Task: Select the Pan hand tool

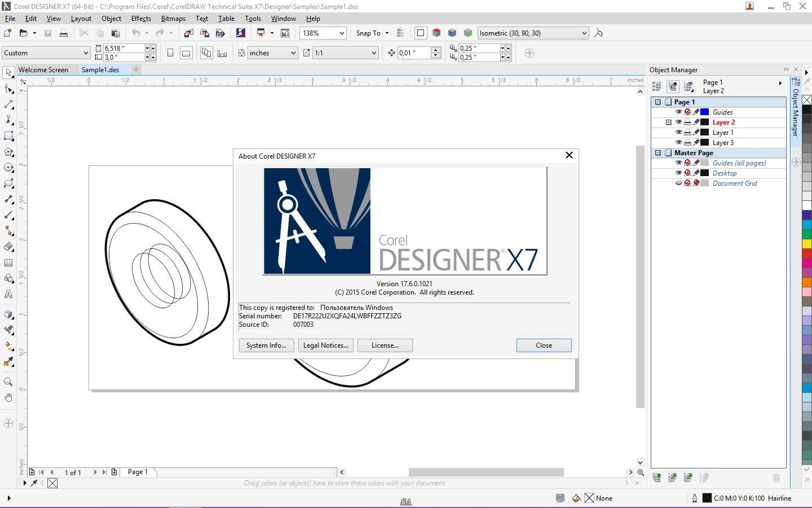Action: 8,398
